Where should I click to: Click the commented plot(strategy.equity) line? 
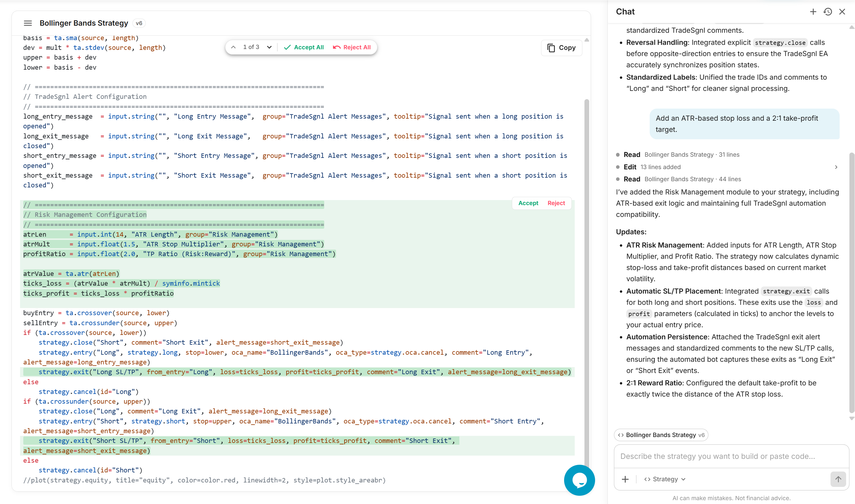[204, 480]
